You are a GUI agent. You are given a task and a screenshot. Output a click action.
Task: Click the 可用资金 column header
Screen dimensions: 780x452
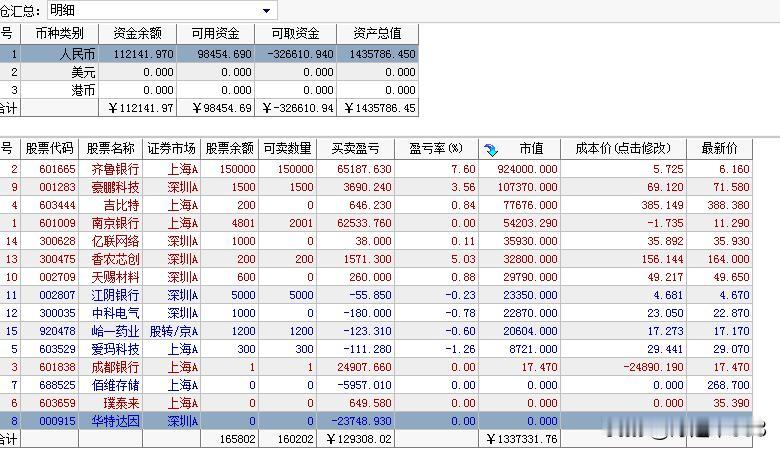(x=215, y=33)
